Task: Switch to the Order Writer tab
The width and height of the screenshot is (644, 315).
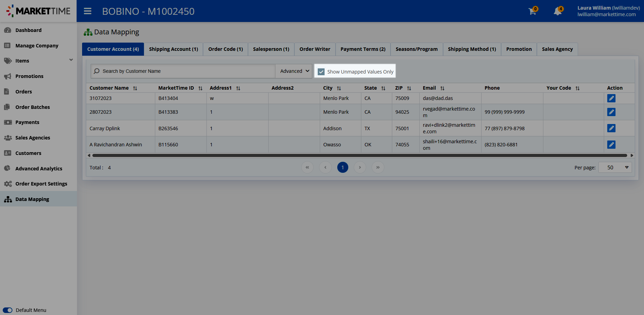Action: [315, 49]
